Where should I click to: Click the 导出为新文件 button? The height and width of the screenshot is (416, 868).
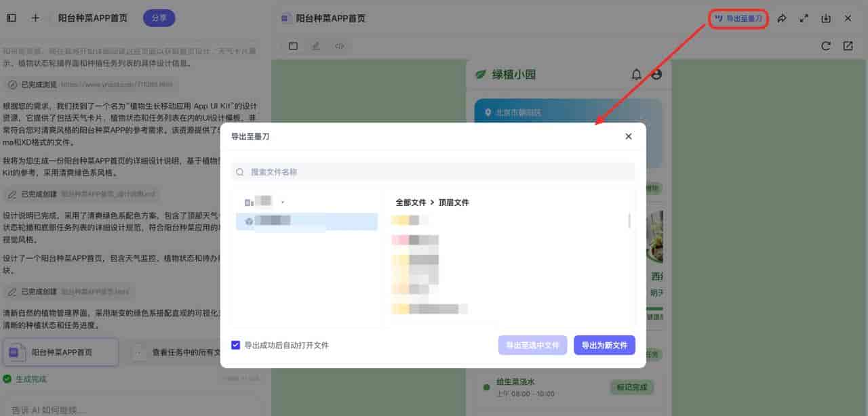point(604,345)
